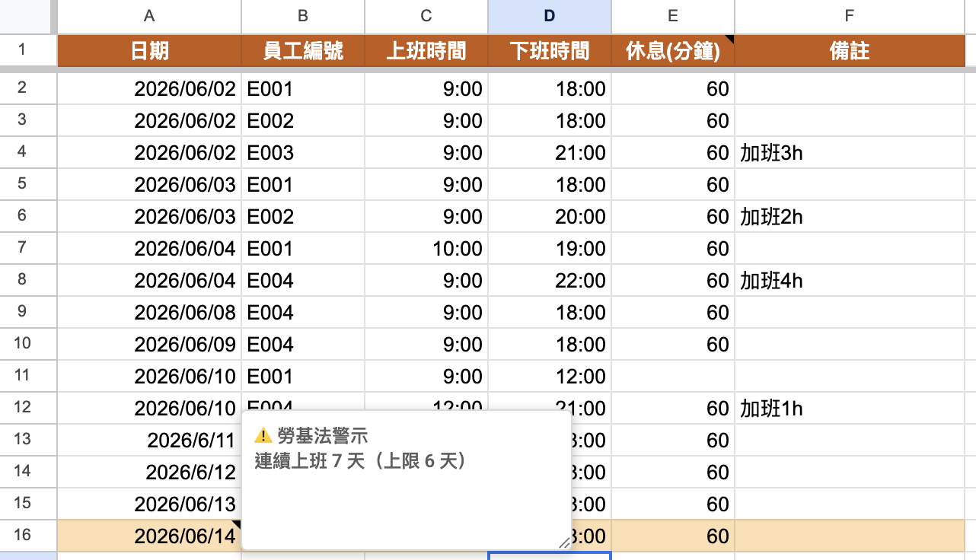The image size is (976, 560).
Task: Select the highlighted 2026/06/14 date cell
Action: tap(149, 536)
